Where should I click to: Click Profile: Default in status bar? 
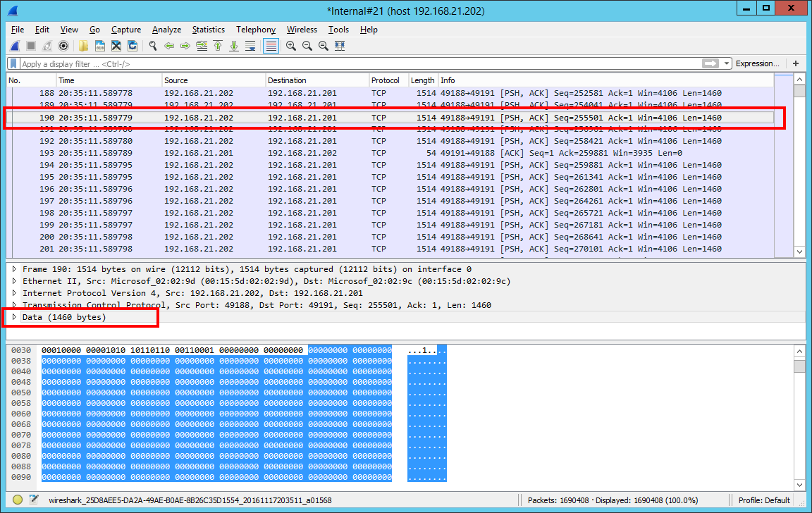(x=764, y=500)
